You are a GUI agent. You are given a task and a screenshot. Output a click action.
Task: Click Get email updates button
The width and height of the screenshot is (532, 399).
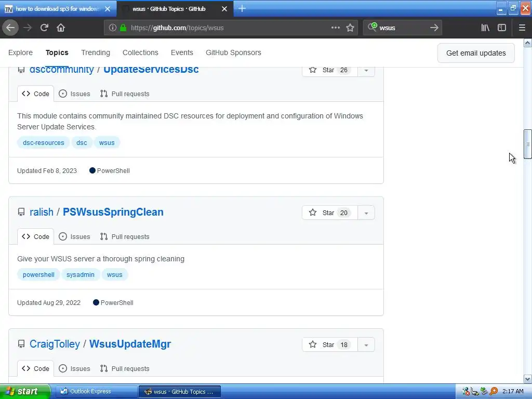click(x=476, y=53)
